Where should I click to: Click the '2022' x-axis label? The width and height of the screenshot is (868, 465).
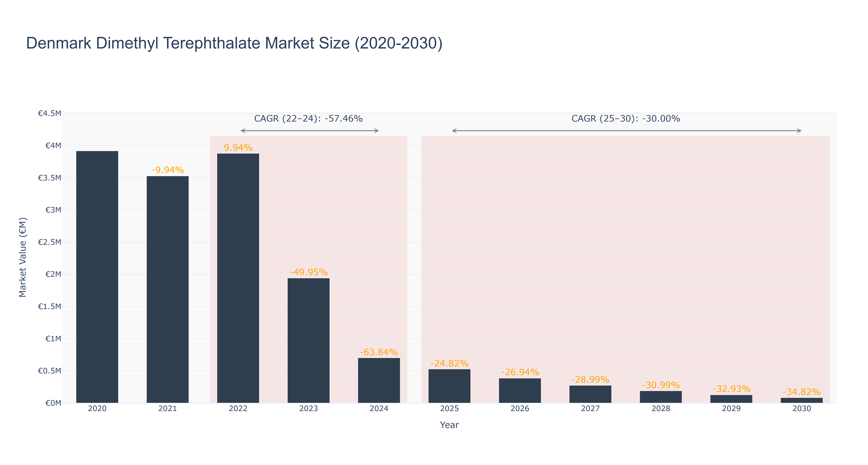coord(238,409)
